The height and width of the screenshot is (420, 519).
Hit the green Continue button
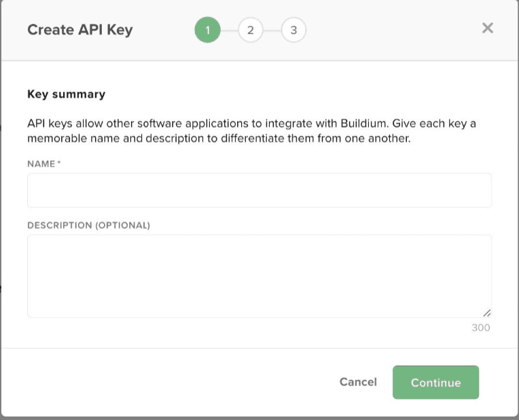tap(435, 383)
